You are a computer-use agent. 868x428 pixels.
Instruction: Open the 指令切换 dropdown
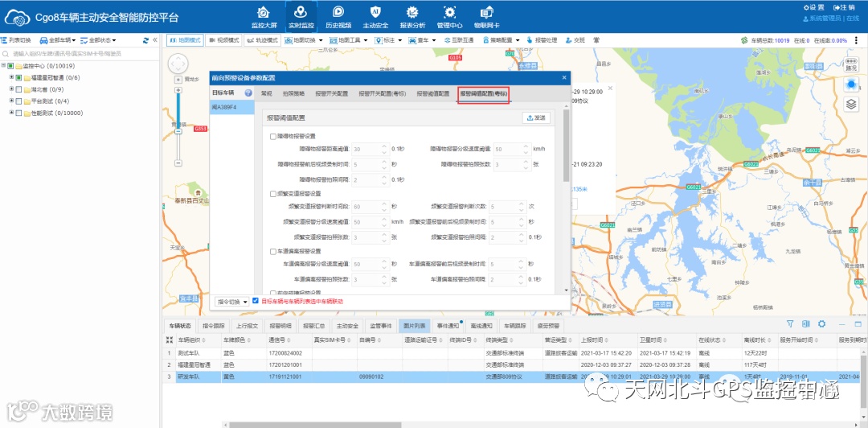point(232,302)
